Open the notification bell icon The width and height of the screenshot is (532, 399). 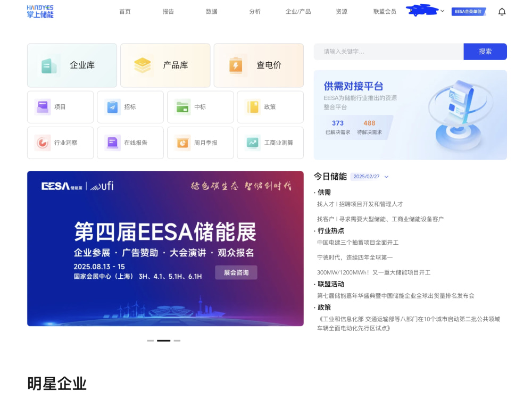click(502, 12)
